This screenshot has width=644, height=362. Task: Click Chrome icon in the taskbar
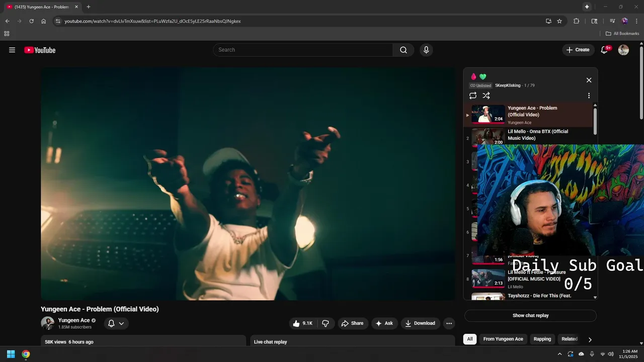coord(26,354)
